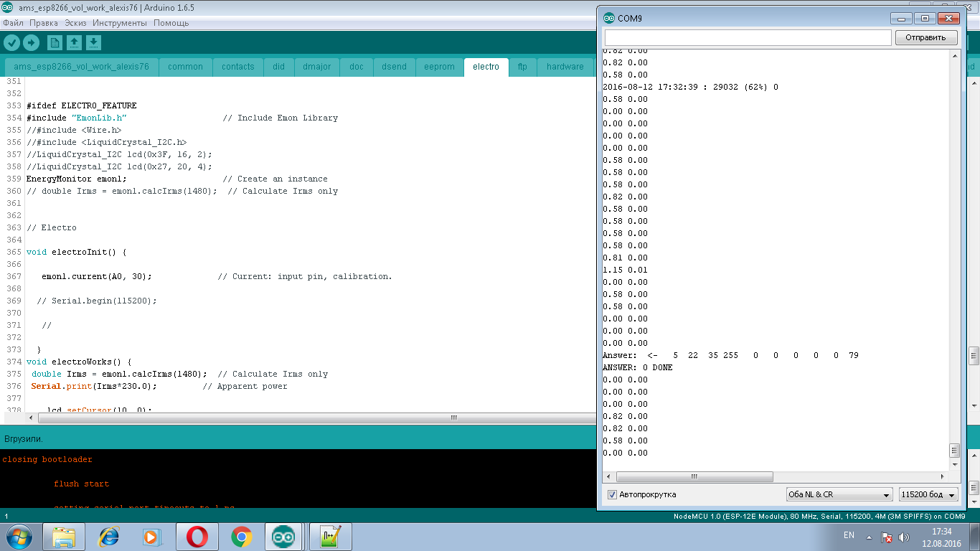Click the Upload arrow icon
980x551 pixels.
pos(31,43)
